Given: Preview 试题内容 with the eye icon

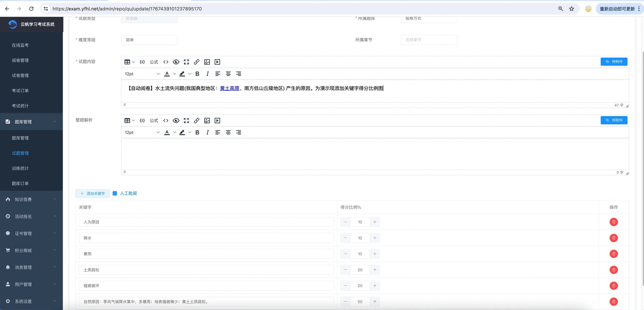Looking at the screenshot, I should 176,62.
